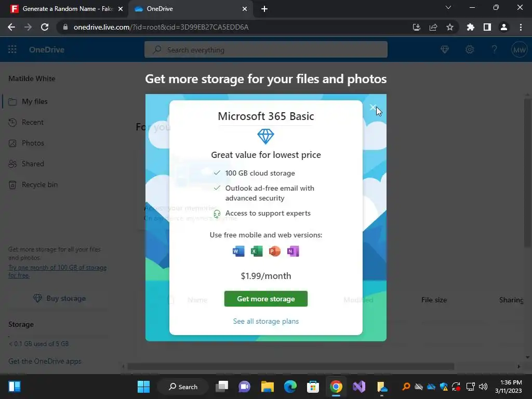The height and width of the screenshot is (399, 532).
Task: Open Task View from taskbar
Action: (x=222, y=387)
